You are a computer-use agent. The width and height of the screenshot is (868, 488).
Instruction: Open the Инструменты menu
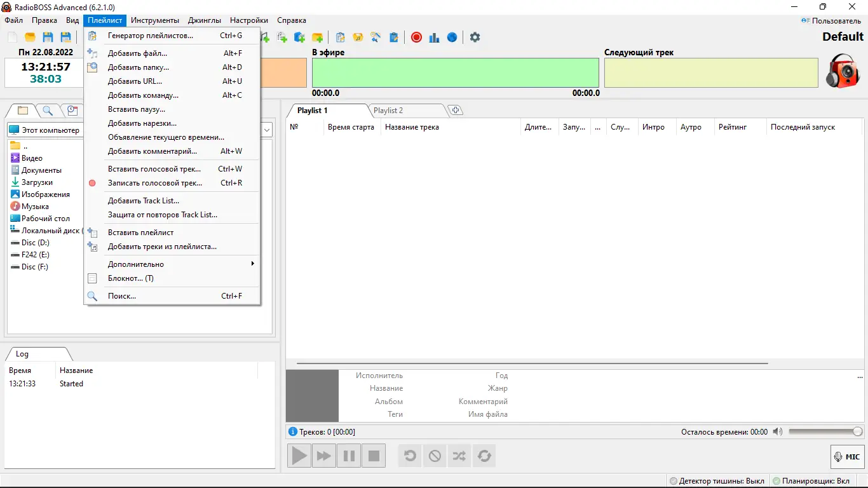click(155, 20)
